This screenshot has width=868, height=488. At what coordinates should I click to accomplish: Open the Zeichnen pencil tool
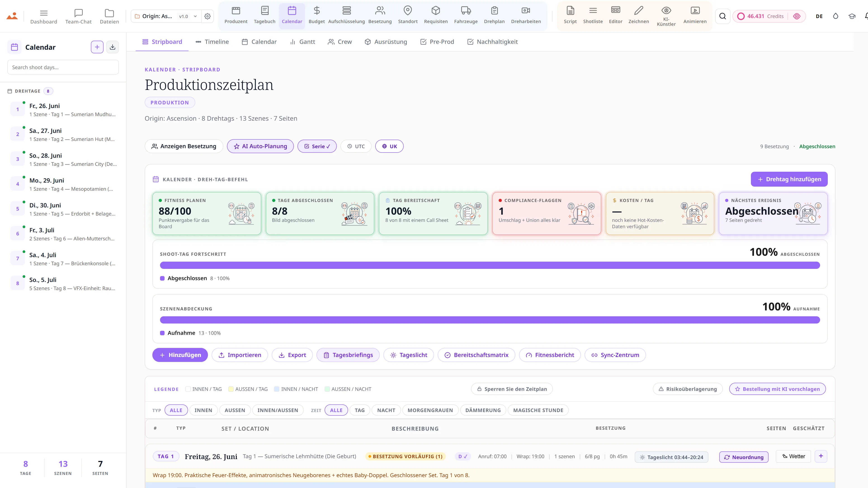point(639,16)
